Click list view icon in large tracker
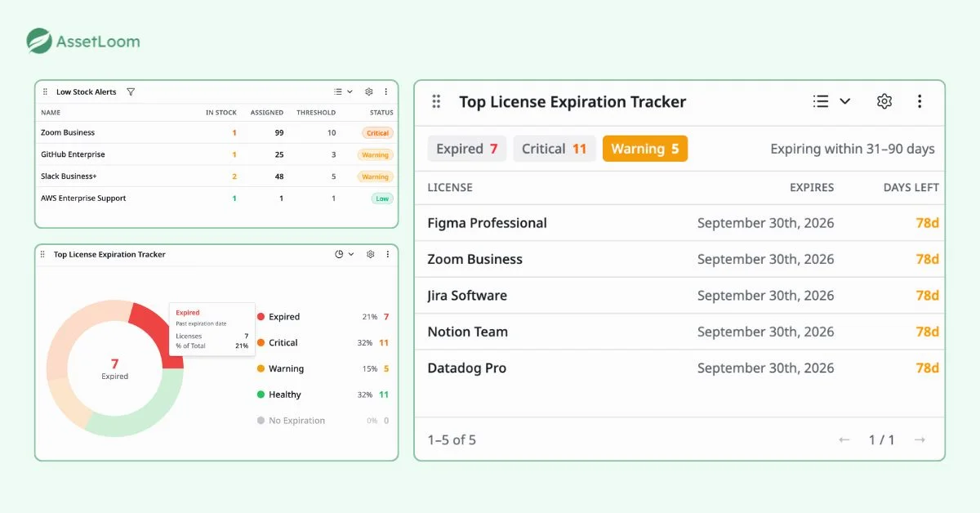Image resolution: width=980 pixels, height=513 pixels. click(821, 101)
